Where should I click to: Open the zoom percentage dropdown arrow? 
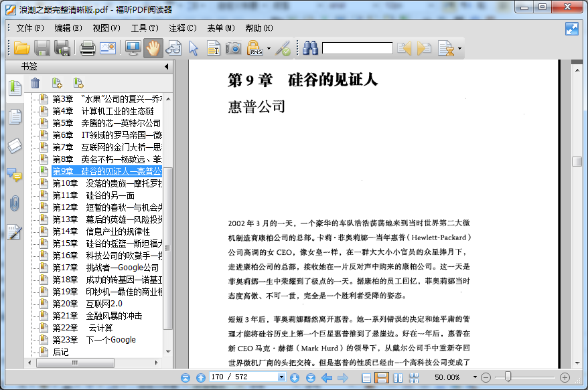point(475,377)
